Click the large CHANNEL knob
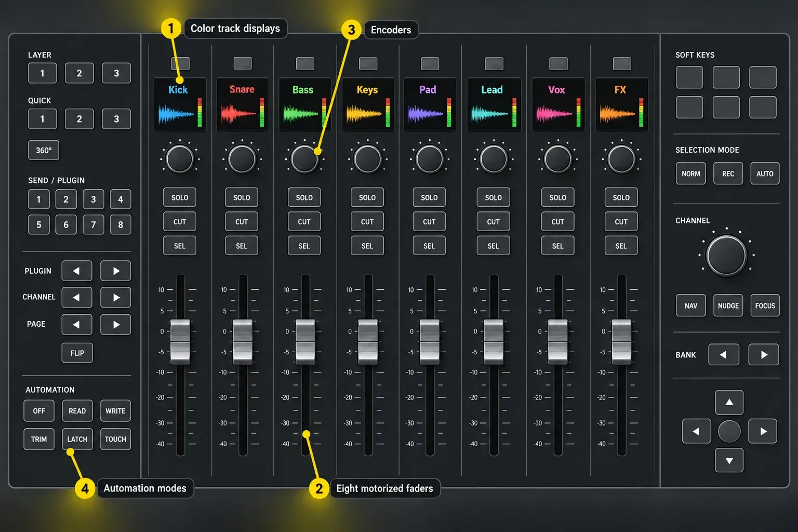Viewport: 798px width, 532px height. [x=726, y=255]
